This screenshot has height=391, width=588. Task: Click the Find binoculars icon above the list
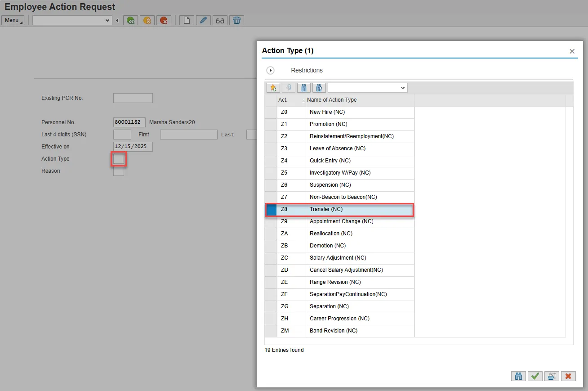303,88
